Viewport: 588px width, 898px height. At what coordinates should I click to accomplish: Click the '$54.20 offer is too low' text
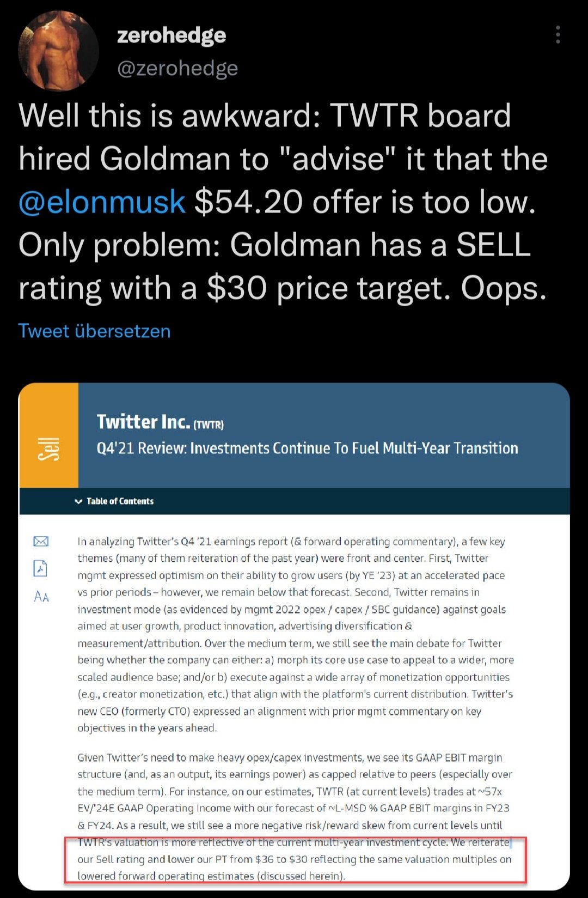click(365, 202)
